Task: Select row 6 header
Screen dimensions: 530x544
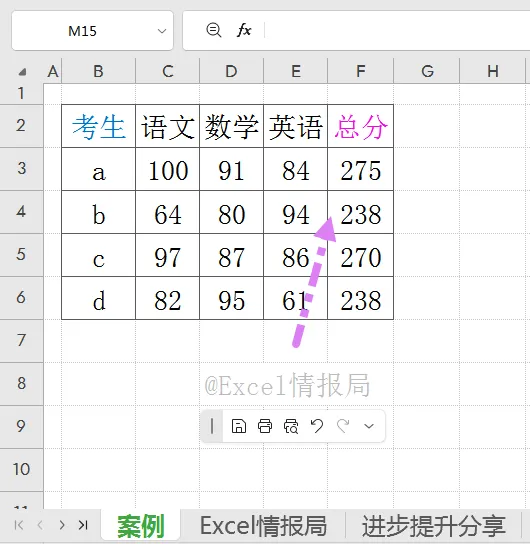Action: pos(22,298)
